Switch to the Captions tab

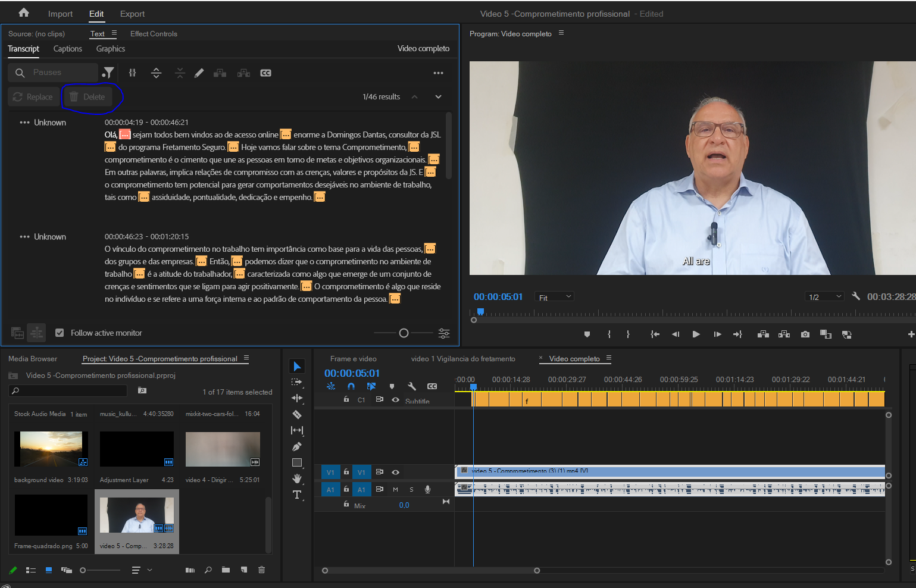[67, 49]
